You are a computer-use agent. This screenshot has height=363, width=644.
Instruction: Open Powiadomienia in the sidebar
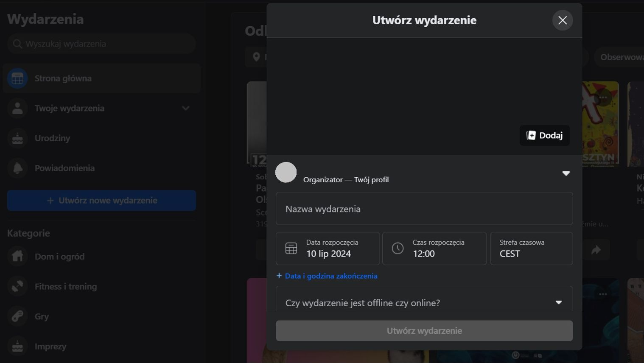tap(101, 168)
